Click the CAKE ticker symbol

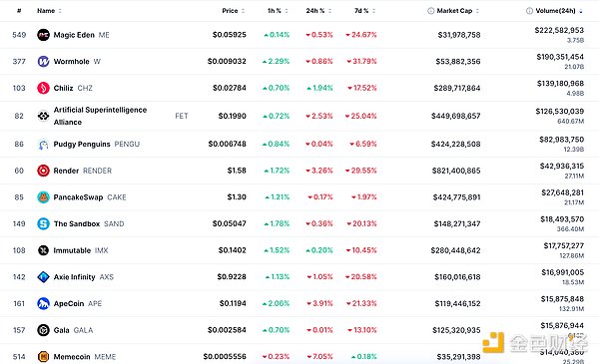click(x=117, y=197)
